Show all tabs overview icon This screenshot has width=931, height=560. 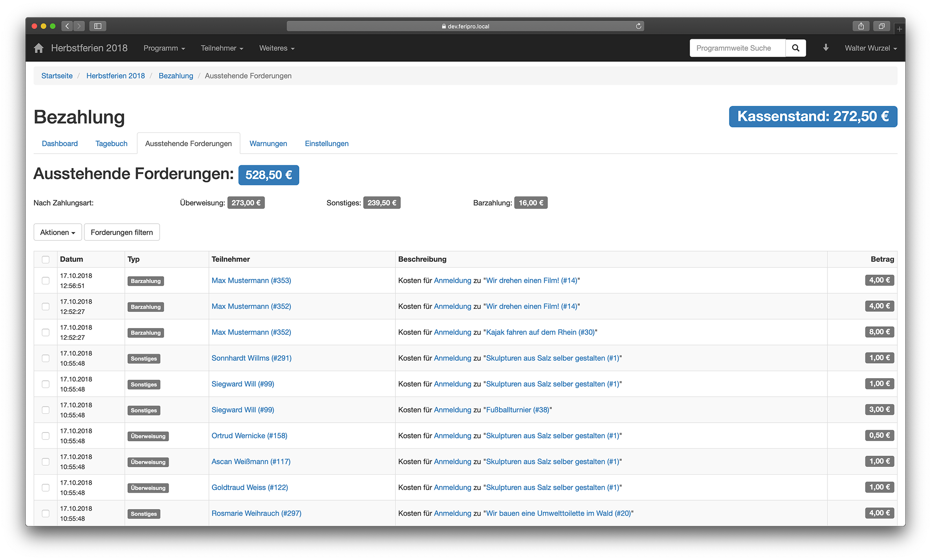coord(881,26)
